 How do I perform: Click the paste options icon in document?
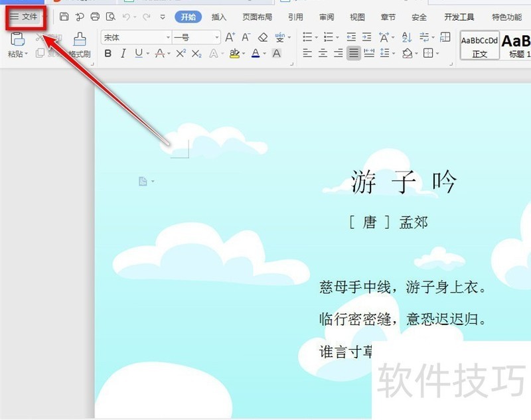point(143,181)
